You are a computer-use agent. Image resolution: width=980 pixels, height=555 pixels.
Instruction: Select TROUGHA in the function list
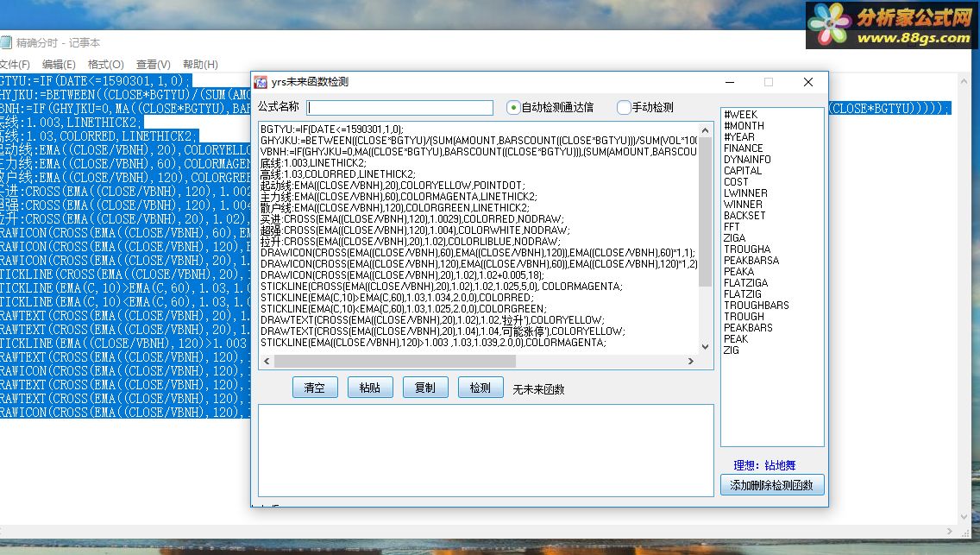(x=747, y=249)
